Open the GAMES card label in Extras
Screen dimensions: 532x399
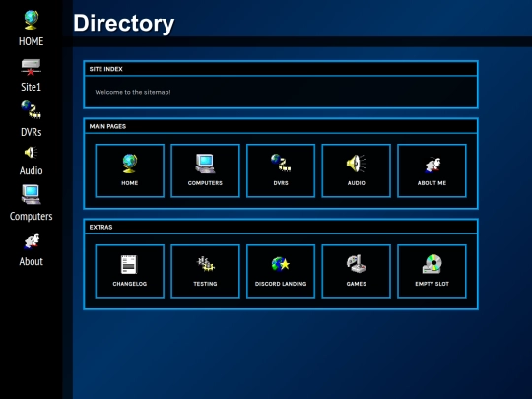[x=357, y=284]
